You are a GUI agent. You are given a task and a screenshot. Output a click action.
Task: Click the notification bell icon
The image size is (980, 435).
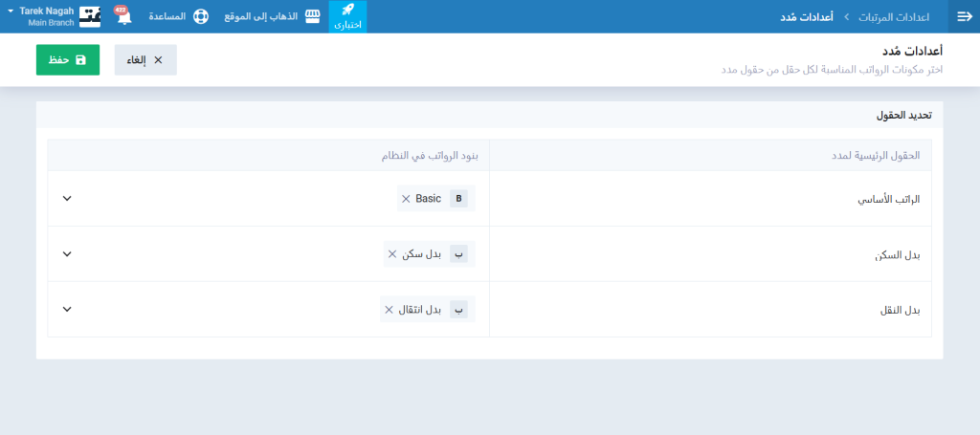pyautogui.click(x=124, y=17)
